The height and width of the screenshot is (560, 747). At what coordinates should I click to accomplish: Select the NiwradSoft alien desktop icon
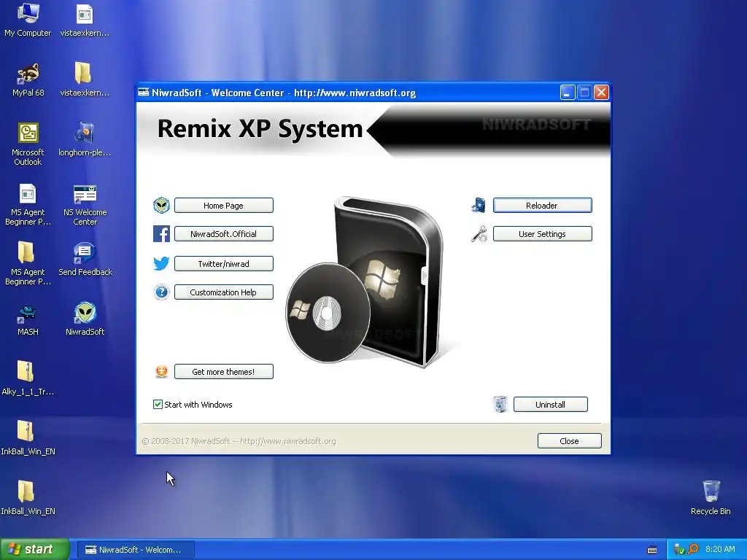tap(85, 319)
